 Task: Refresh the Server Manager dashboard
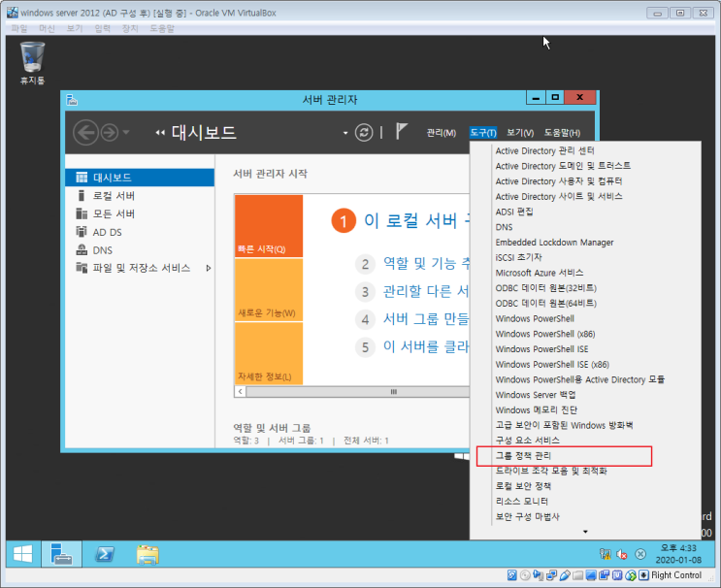click(364, 132)
